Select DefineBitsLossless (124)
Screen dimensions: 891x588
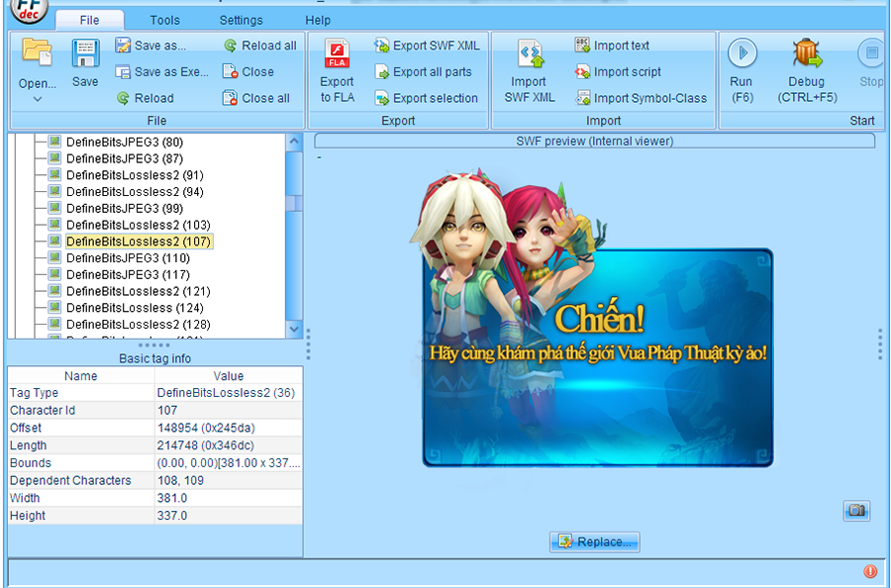[135, 307]
